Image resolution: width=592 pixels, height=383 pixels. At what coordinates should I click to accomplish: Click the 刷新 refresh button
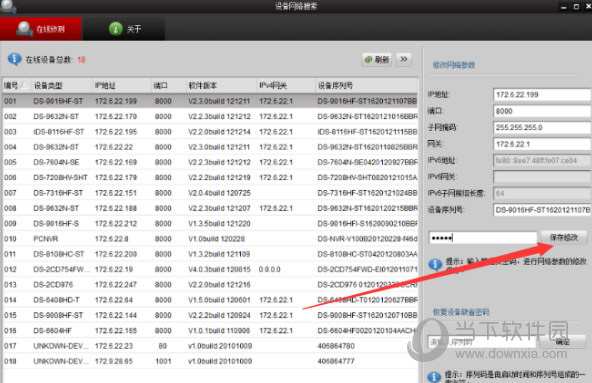coord(377,60)
